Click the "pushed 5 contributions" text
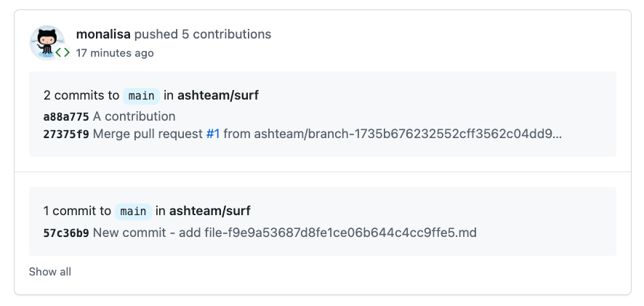 click(x=203, y=34)
